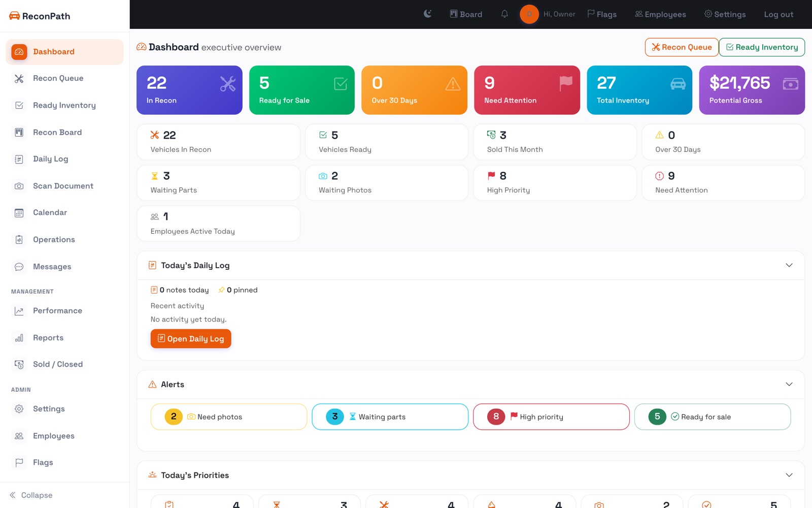Click the orange Recon Queue button
The height and width of the screenshot is (508, 812).
[682, 47]
